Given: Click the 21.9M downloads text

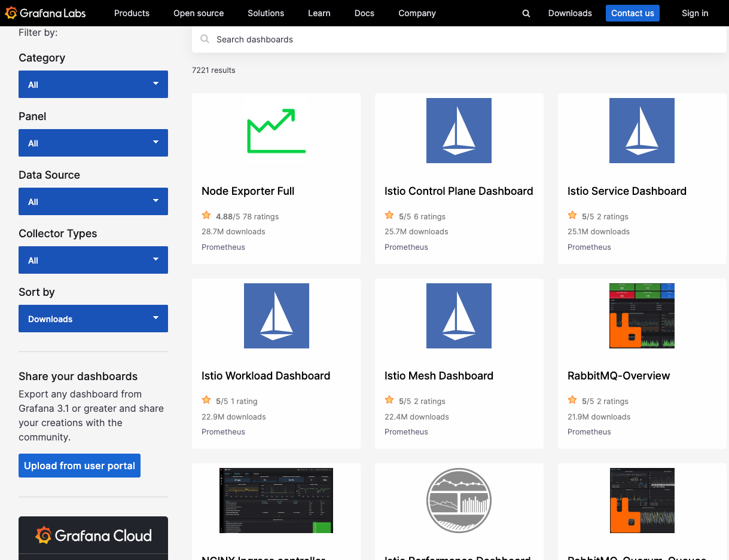Looking at the screenshot, I should click(x=599, y=417).
